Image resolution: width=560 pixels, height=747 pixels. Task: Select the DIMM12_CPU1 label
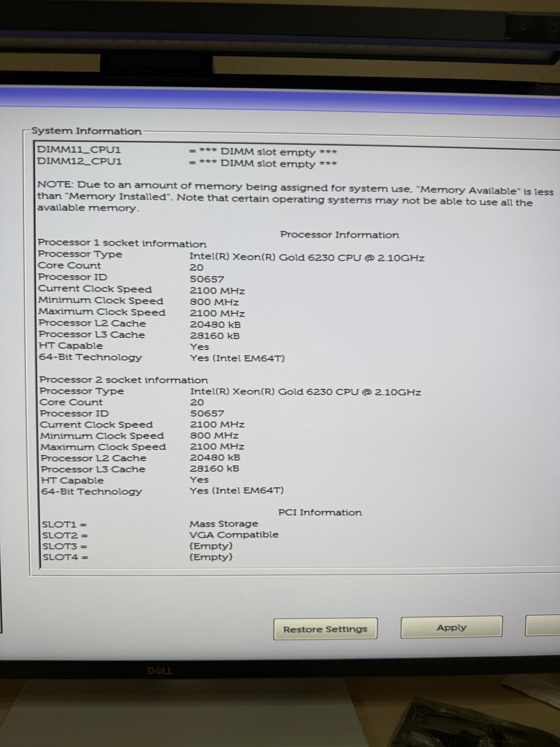click(79, 161)
